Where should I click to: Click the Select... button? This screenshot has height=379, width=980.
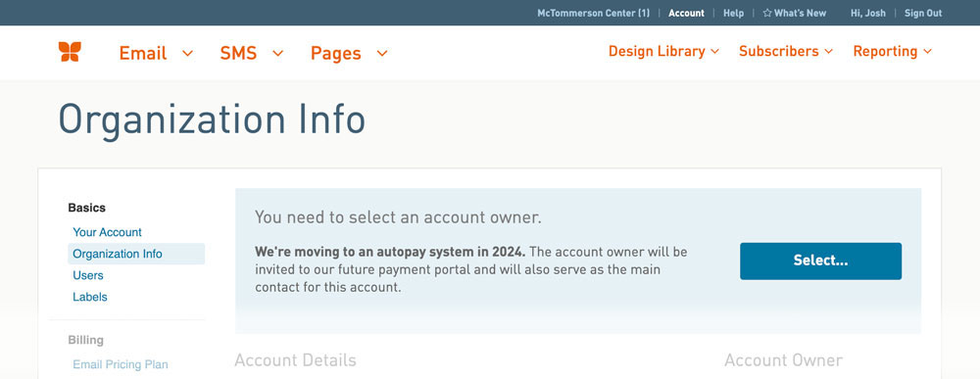(820, 261)
